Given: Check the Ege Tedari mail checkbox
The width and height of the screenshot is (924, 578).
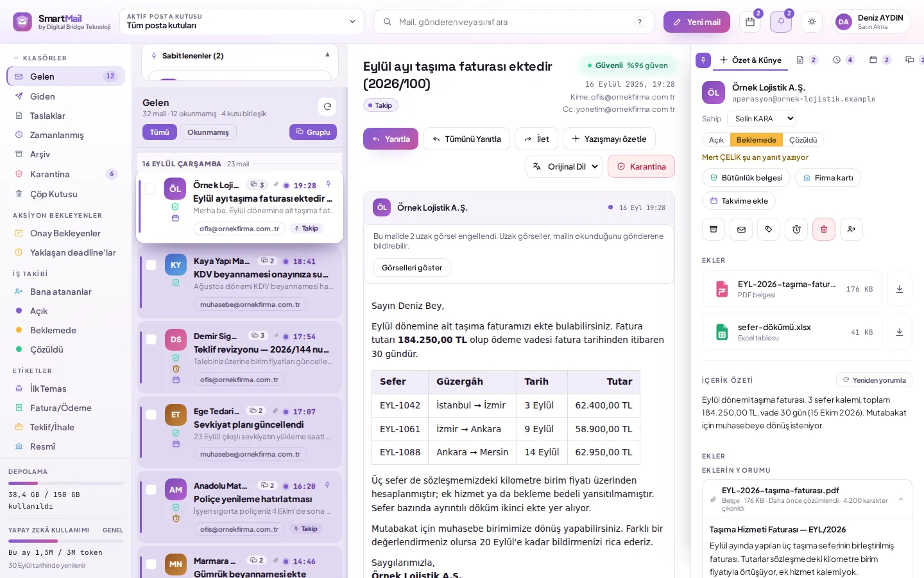Looking at the screenshot, I should (151, 415).
